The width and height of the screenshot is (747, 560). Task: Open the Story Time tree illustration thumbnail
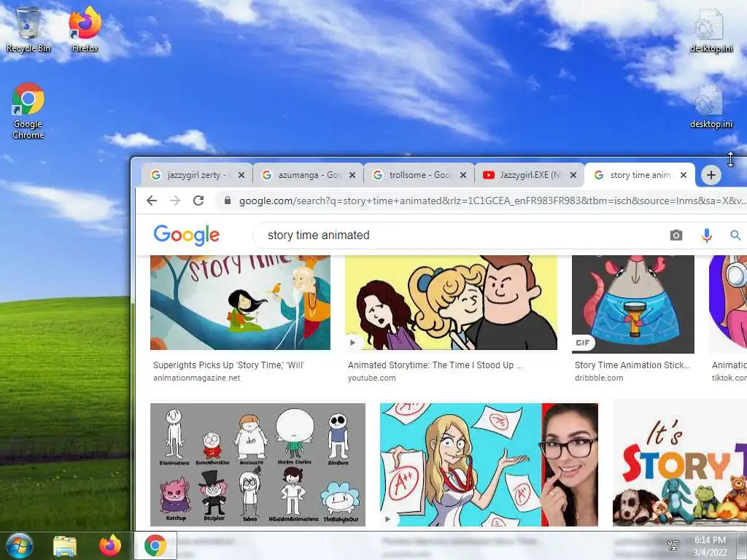[240, 303]
